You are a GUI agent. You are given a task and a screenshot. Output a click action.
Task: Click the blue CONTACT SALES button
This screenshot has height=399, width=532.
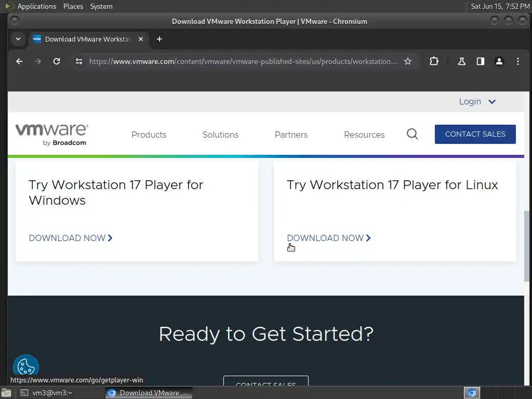[x=475, y=134]
